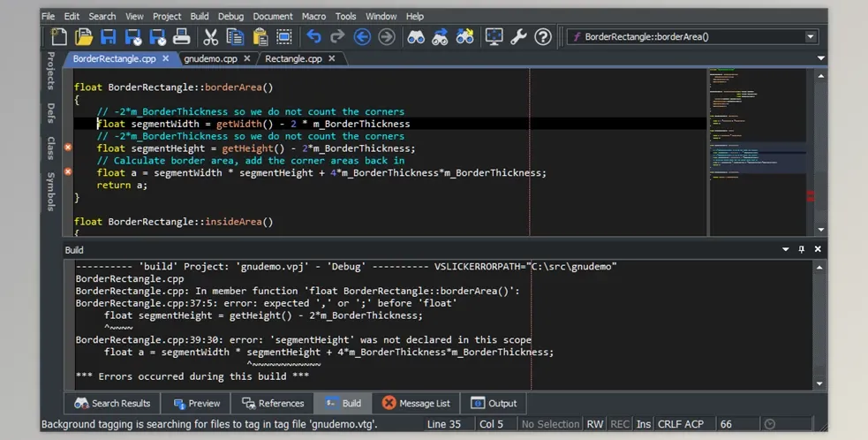Open the Debug menu
Image resolution: width=868 pixels, height=440 pixels.
coord(230,16)
